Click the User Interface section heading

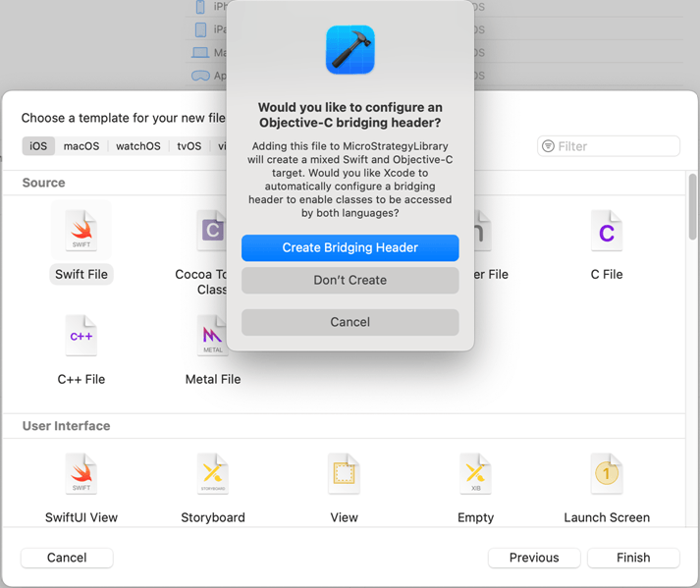click(66, 426)
